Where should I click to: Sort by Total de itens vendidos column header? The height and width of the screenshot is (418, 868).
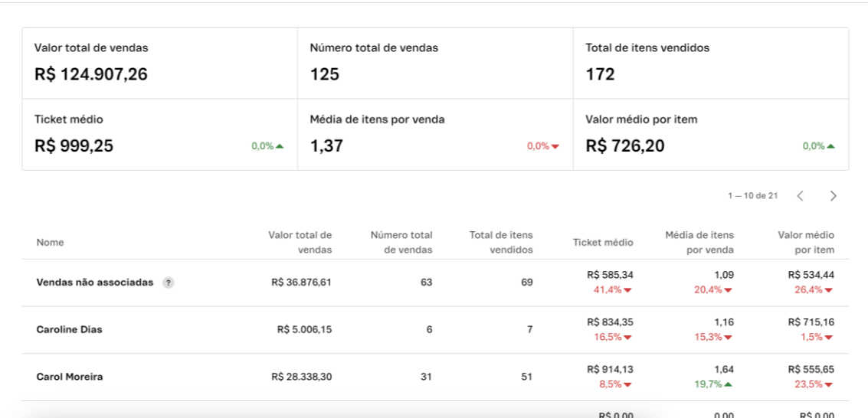(x=501, y=242)
